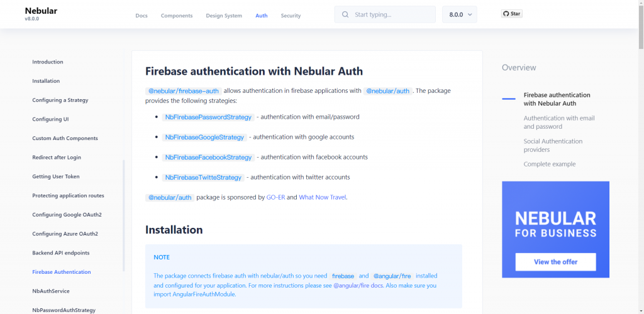Open Installation in the sidebar
Viewport: 644px width, 314px height.
pos(46,81)
